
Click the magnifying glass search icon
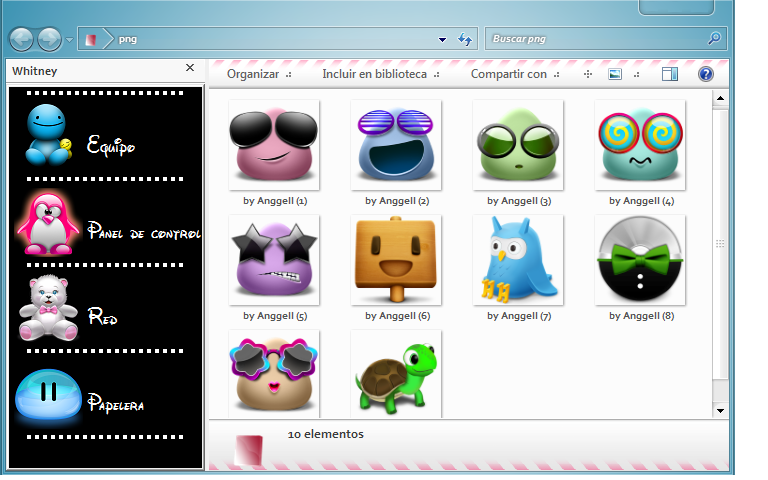tap(714, 38)
